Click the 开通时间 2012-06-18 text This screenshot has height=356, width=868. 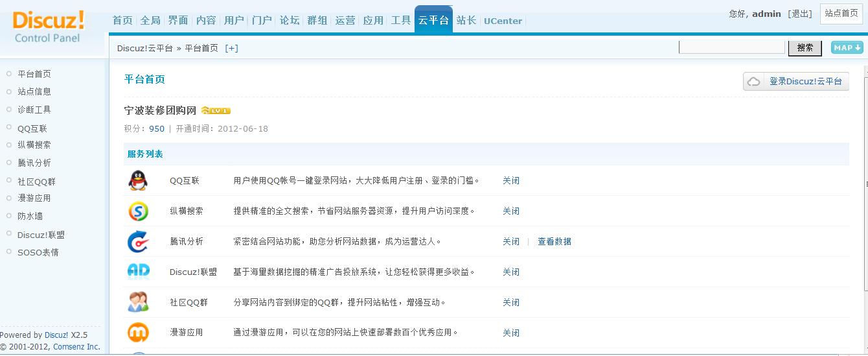point(222,128)
